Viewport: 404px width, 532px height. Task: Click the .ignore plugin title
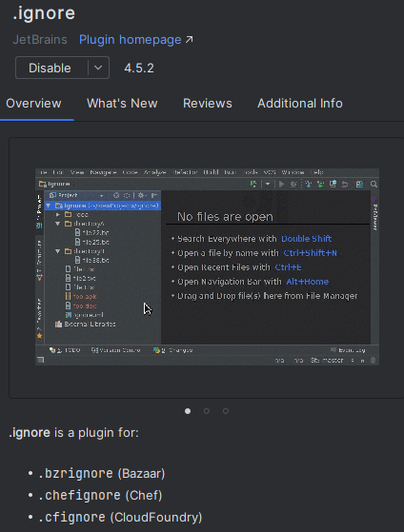click(x=44, y=13)
